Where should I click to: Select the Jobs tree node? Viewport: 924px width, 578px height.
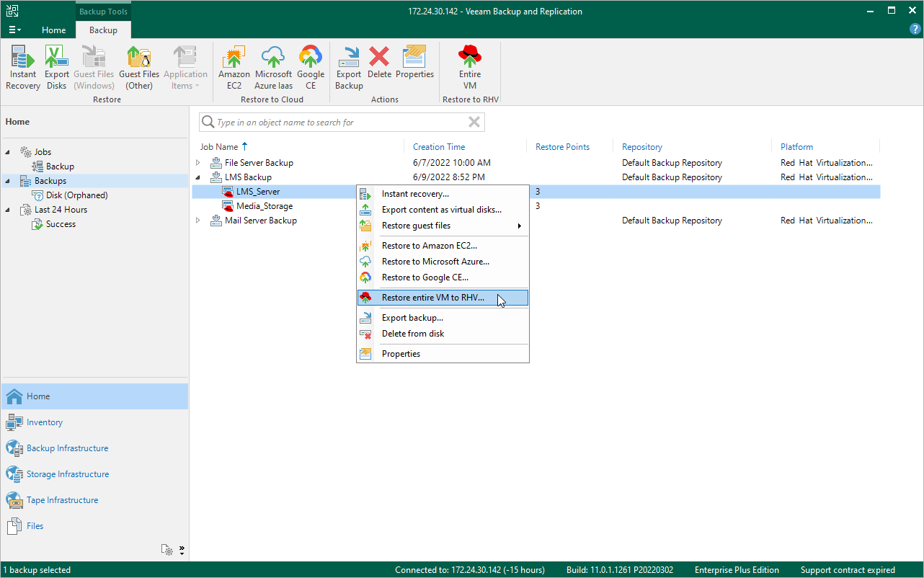[x=43, y=152]
